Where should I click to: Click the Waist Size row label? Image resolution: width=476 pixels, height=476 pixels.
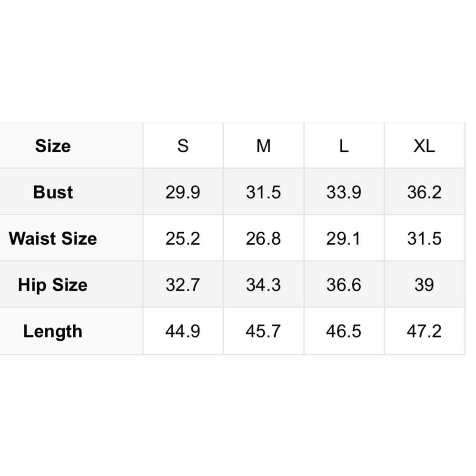53,238
